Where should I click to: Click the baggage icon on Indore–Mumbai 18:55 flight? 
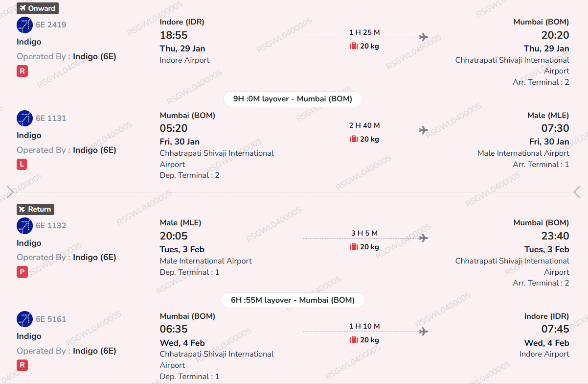[x=354, y=46]
